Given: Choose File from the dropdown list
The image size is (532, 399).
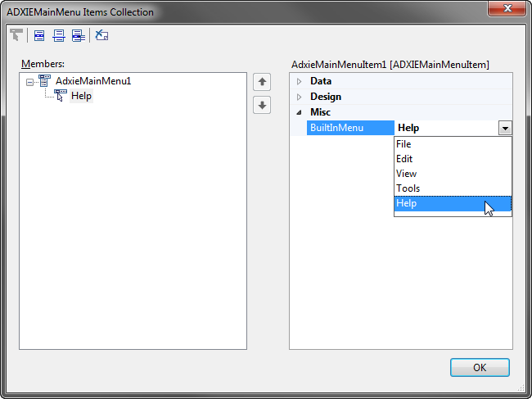Looking at the screenshot, I should tap(453, 144).
